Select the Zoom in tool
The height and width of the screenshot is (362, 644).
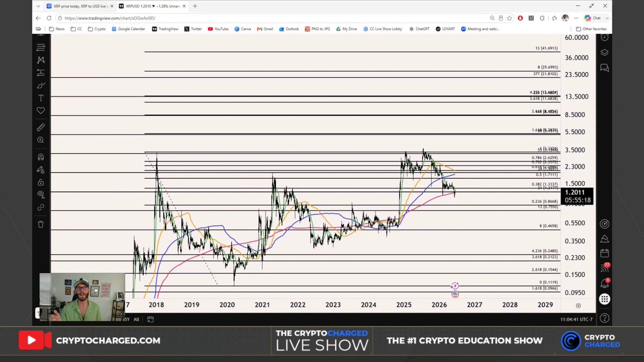tap(41, 140)
